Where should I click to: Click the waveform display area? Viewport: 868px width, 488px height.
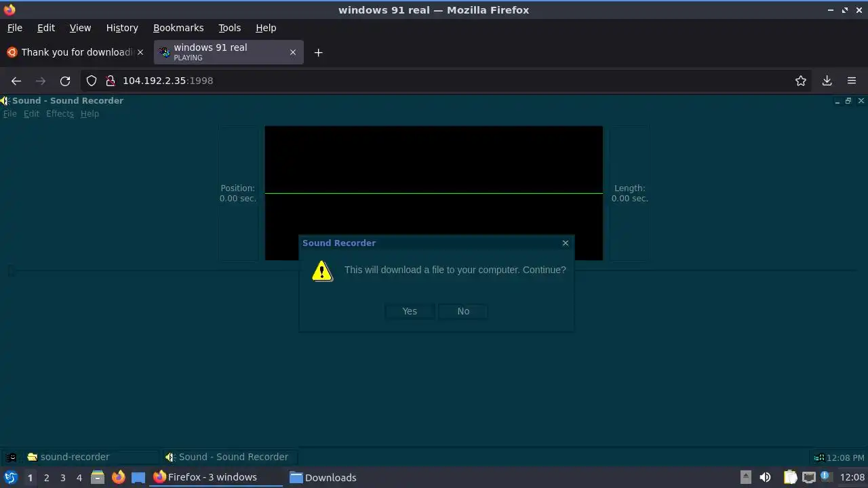(x=433, y=193)
